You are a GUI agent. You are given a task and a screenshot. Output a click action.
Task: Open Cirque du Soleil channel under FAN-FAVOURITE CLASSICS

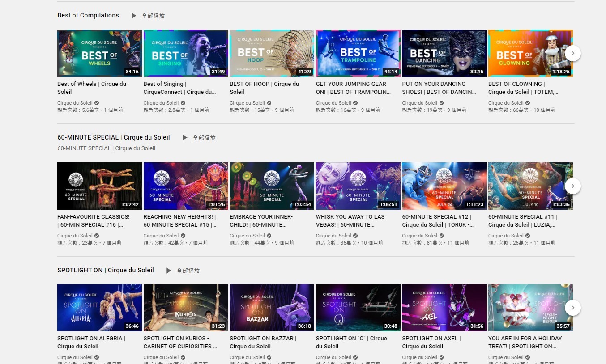click(75, 236)
